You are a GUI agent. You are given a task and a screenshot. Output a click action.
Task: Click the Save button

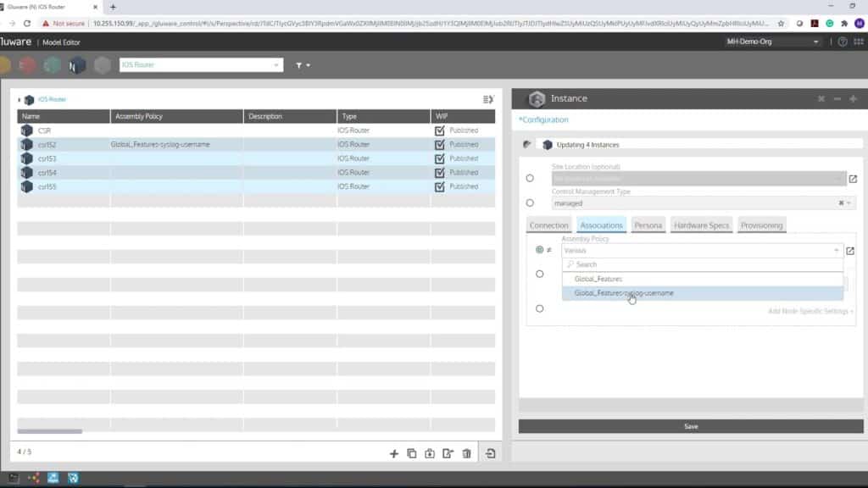coord(691,426)
